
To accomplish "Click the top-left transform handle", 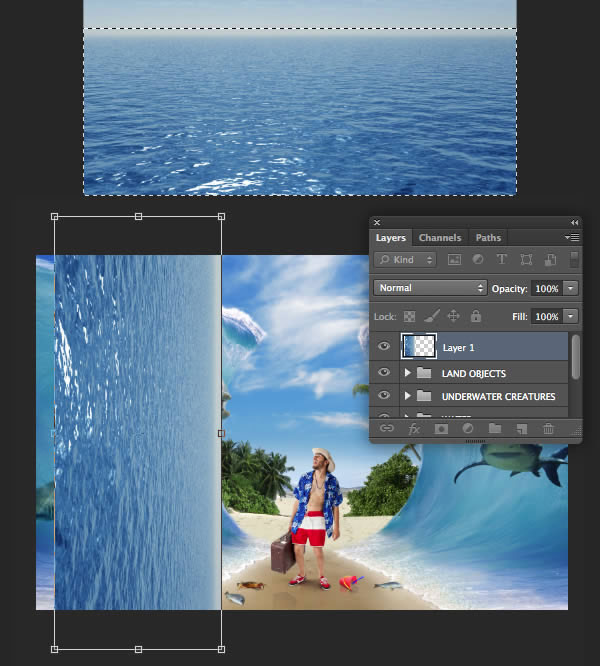I will click(x=54, y=217).
